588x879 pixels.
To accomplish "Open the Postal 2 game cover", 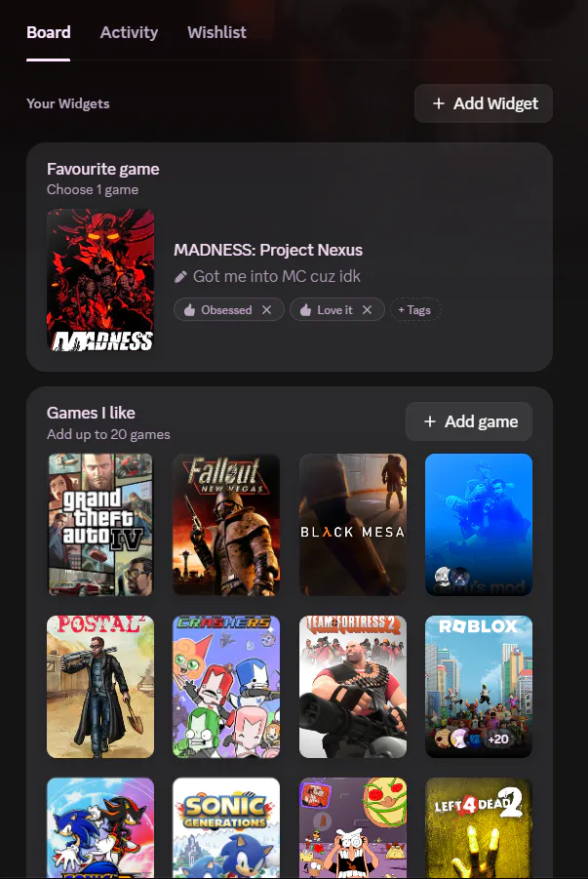I will tap(100, 687).
